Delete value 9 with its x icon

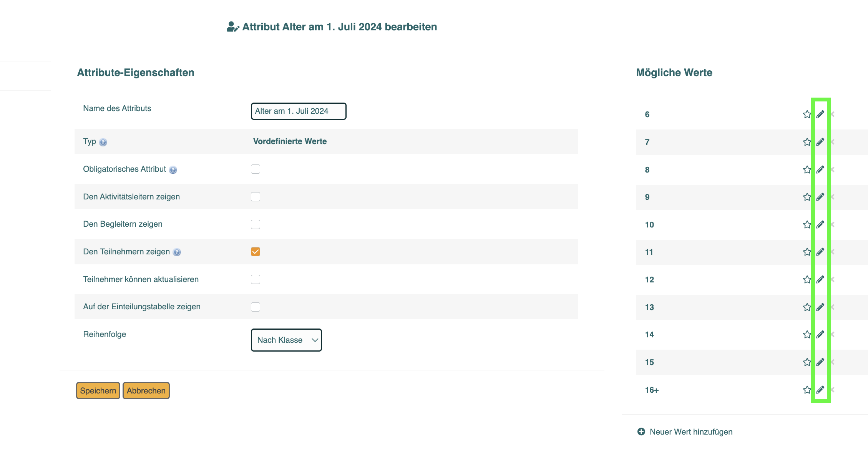832,197
